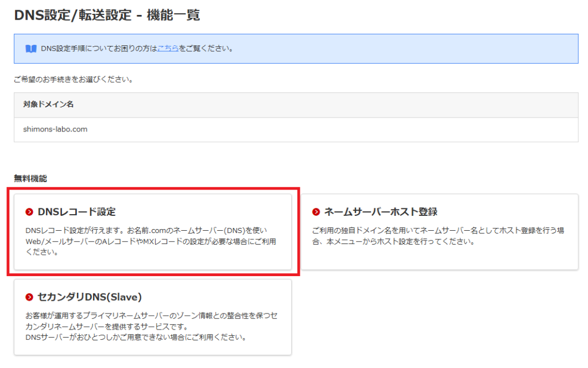Image resolution: width=588 pixels, height=368 pixels.
Task: Click empty space right of ネームサーバーホスト登録 title
Action: pos(505,212)
